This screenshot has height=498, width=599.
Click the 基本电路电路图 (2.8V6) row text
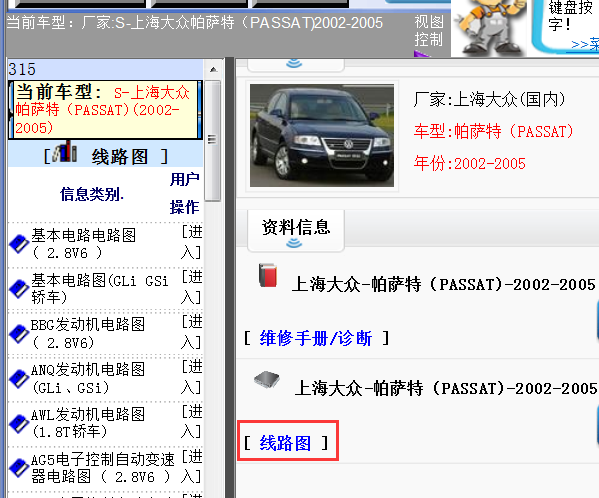pyautogui.click(x=84, y=244)
